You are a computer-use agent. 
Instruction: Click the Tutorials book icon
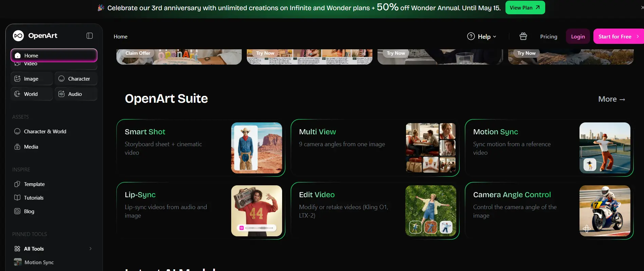coord(17,198)
